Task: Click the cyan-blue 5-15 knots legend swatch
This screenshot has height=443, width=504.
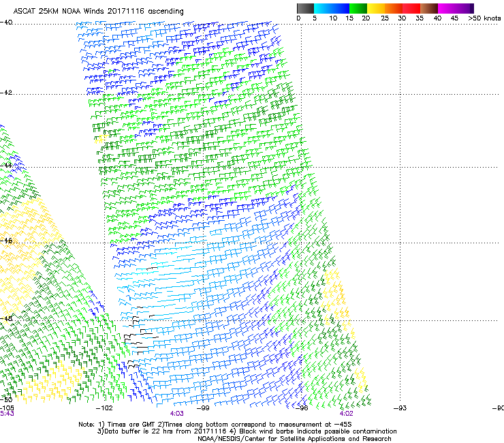Action: click(x=332, y=8)
